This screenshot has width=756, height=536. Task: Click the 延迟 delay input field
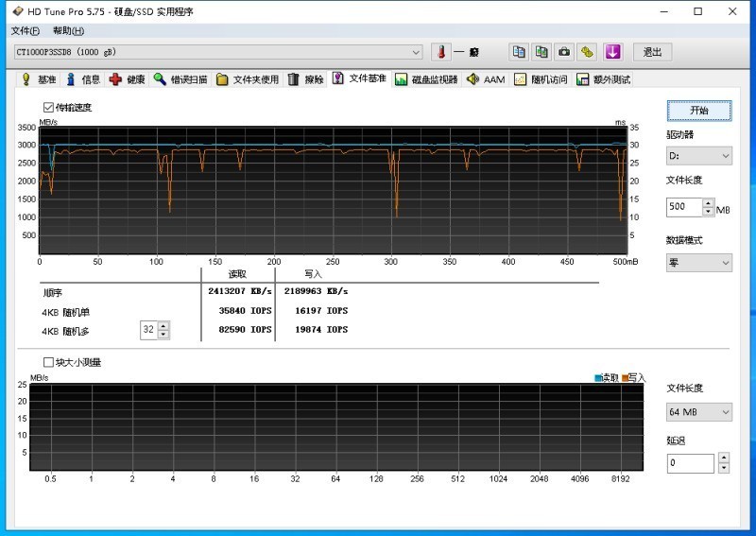(691, 463)
